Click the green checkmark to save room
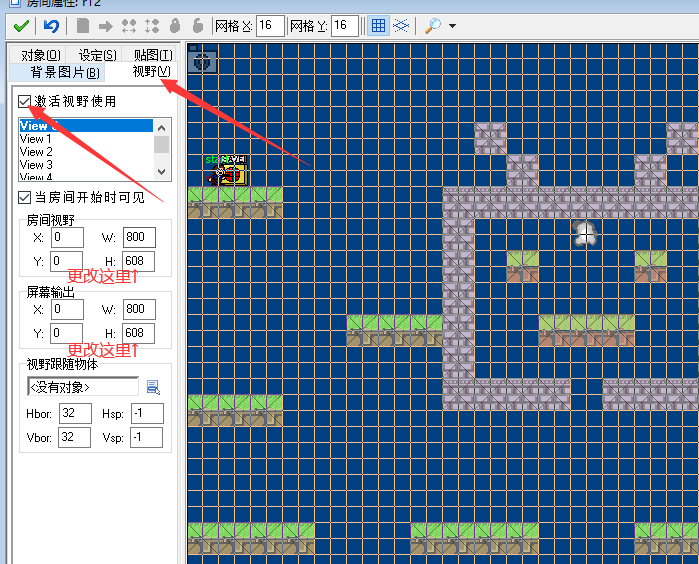This screenshot has width=699, height=564. point(21,26)
